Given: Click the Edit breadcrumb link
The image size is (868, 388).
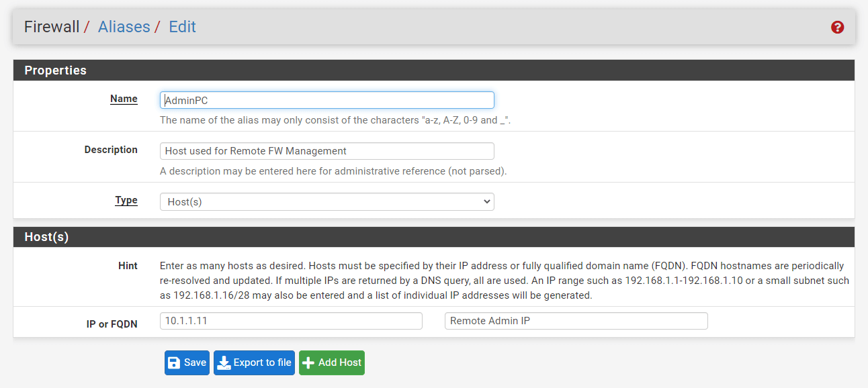Looking at the screenshot, I should pos(182,27).
